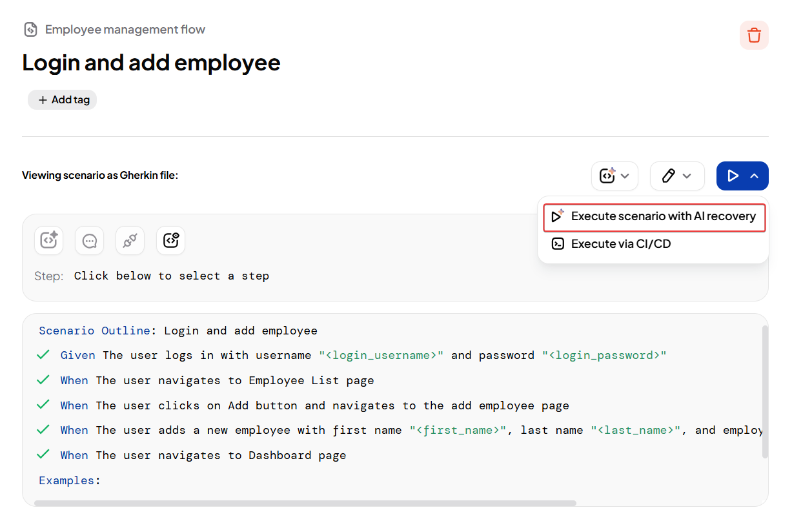The height and width of the screenshot is (532, 792).
Task: Click the chat comment step icon
Action: 90,241
